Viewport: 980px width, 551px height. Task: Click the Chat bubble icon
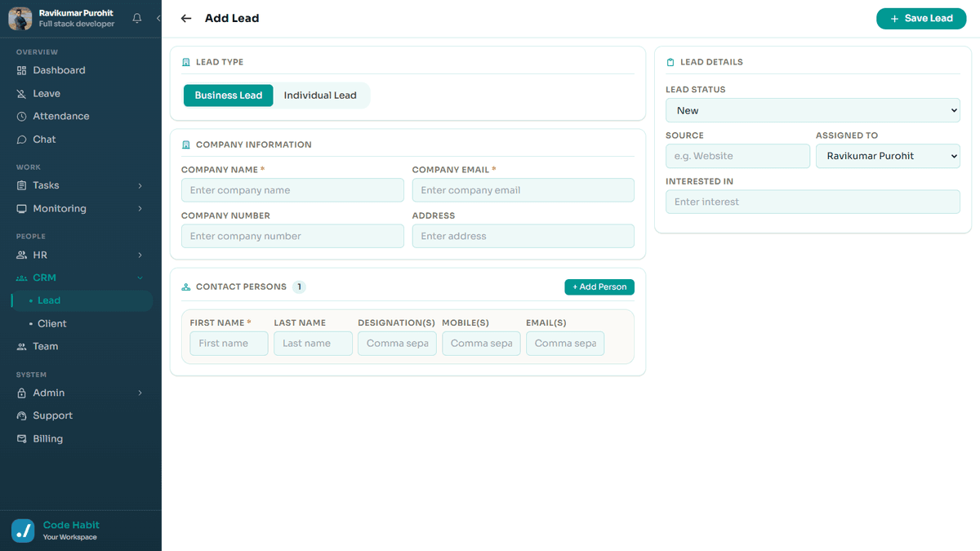(x=22, y=140)
